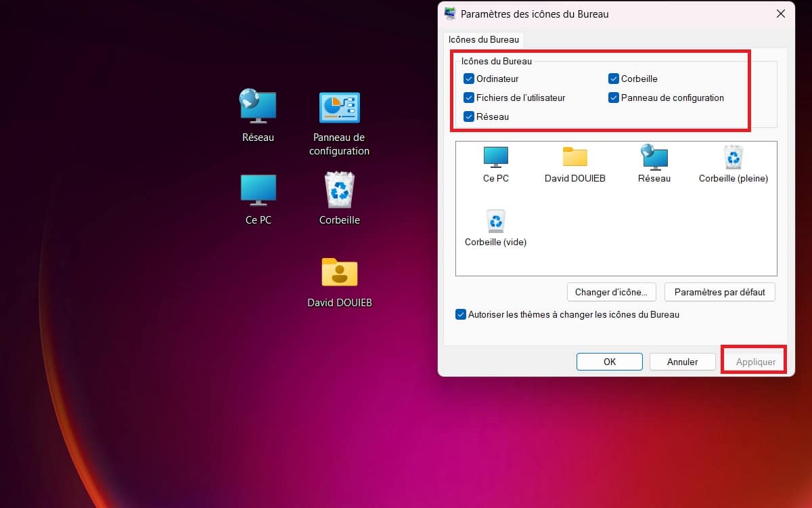Click the Appliquer button
This screenshot has height=508, width=812.
pyautogui.click(x=756, y=362)
